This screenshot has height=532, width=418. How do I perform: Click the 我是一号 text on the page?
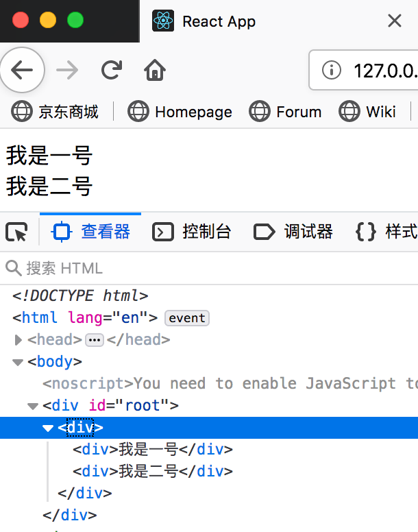(49, 156)
